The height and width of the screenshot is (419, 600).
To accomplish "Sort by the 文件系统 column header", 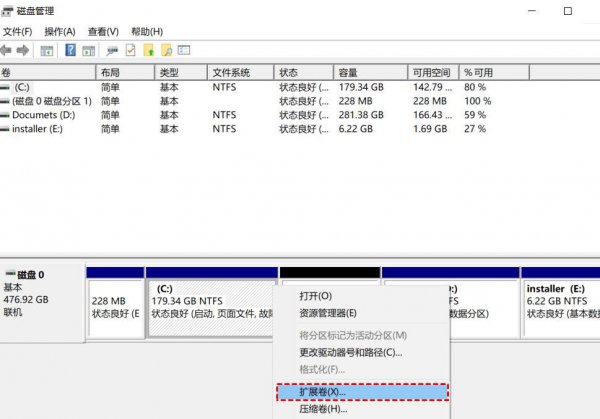I will click(x=241, y=72).
